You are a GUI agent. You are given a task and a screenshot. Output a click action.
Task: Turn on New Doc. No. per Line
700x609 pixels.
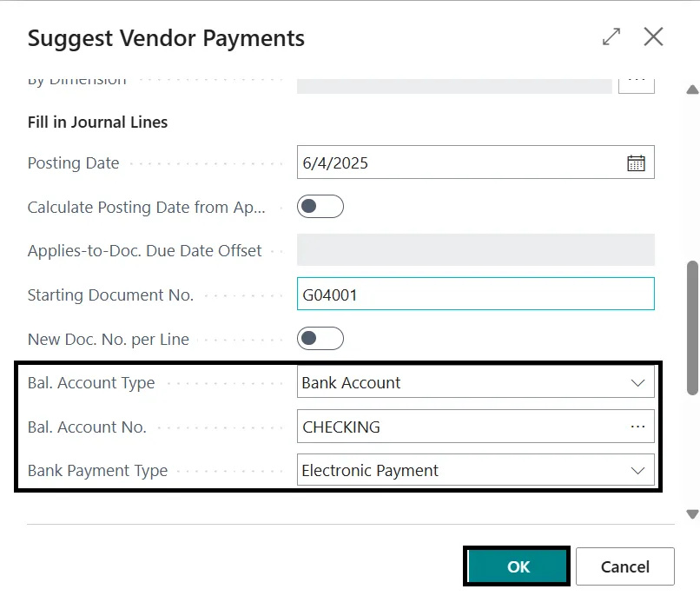(320, 339)
